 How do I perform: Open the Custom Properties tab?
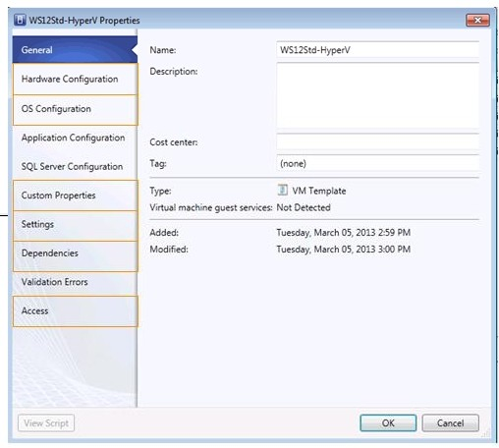point(75,196)
